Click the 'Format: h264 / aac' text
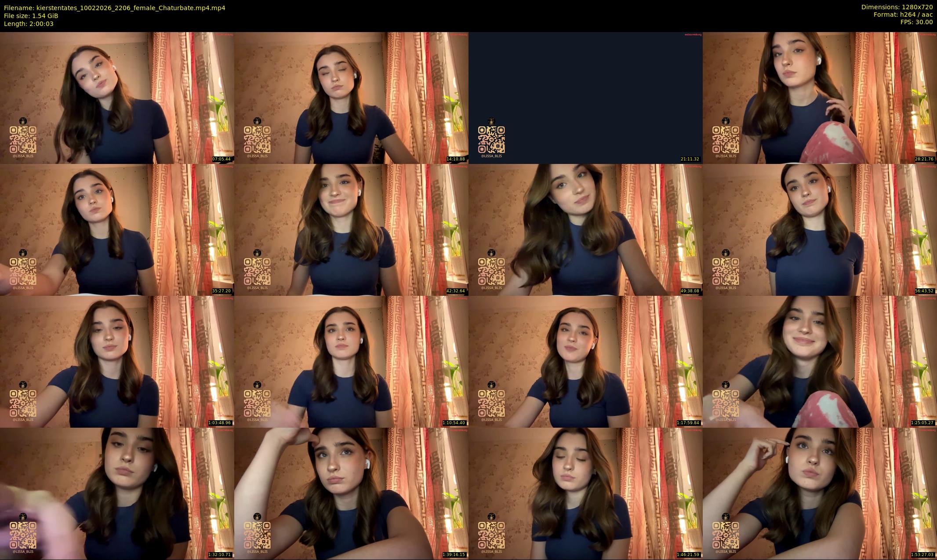 pos(903,15)
